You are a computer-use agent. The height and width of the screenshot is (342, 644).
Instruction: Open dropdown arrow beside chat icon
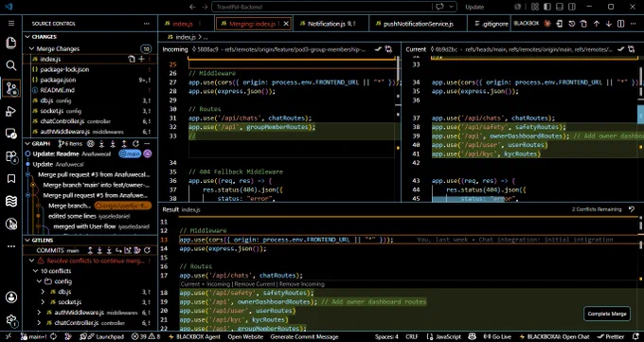452,7
